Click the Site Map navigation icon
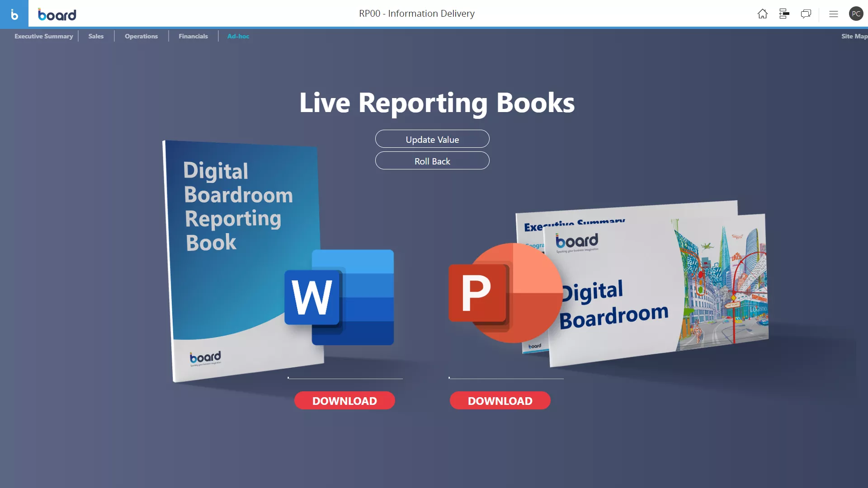 [855, 36]
